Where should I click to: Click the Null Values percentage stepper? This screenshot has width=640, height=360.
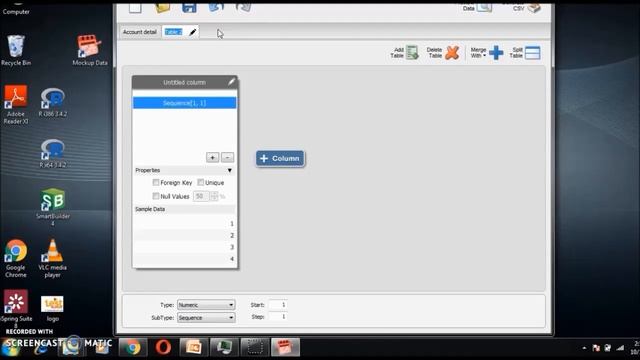click(x=214, y=196)
